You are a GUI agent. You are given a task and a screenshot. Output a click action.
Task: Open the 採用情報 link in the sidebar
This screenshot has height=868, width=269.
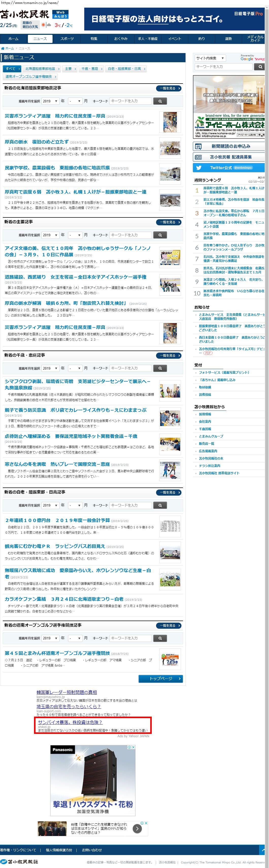(205, 414)
